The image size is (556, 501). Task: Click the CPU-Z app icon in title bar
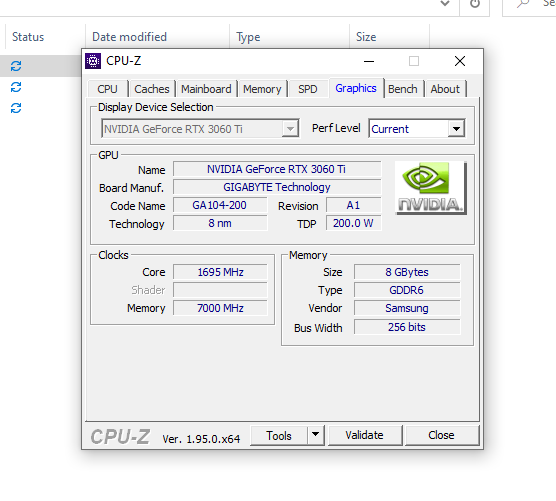(x=93, y=61)
